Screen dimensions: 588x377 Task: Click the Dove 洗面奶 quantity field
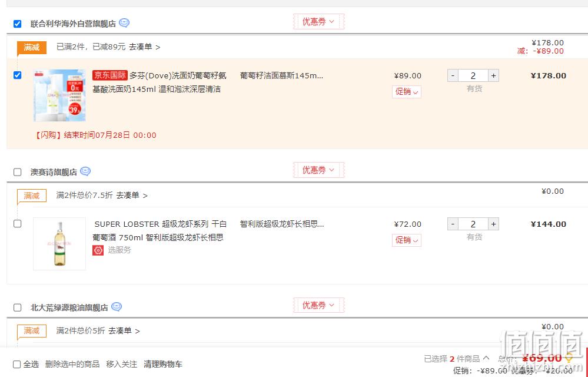coord(473,76)
